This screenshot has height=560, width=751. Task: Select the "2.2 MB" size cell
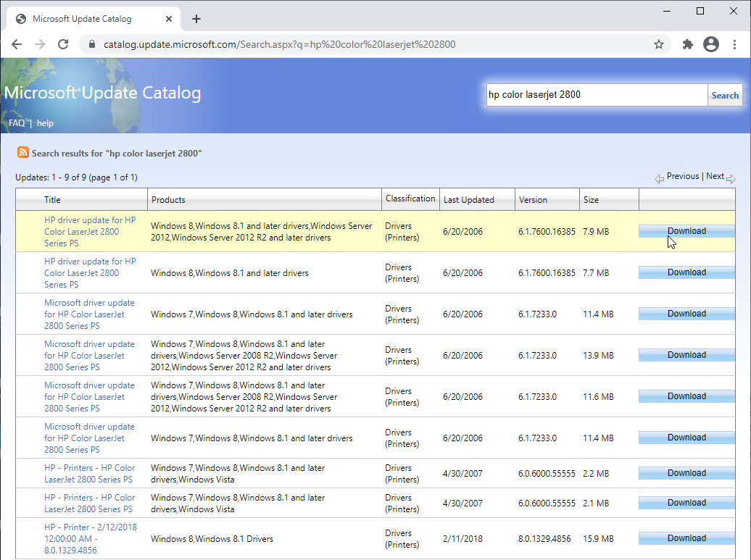pyautogui.click(x=596, y=473)
